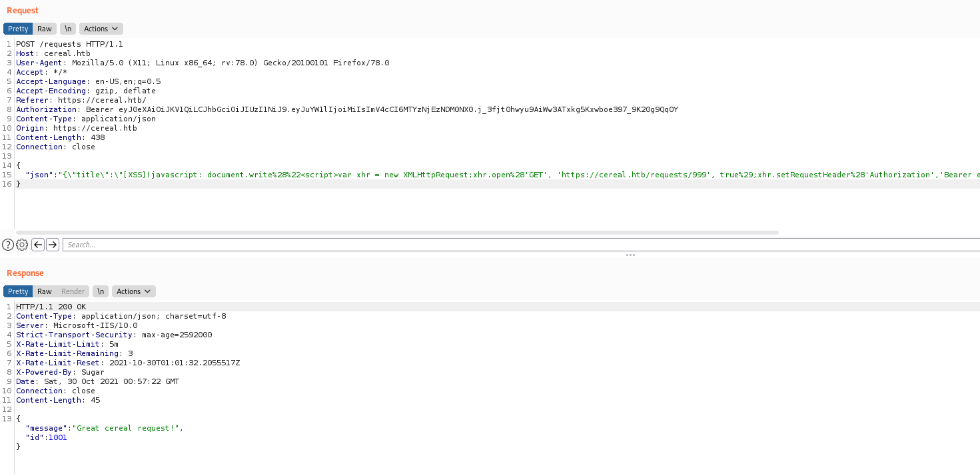The image size is (980, 474).
Task: Go to next search match arrow
Action: click(x=53, y=245)
